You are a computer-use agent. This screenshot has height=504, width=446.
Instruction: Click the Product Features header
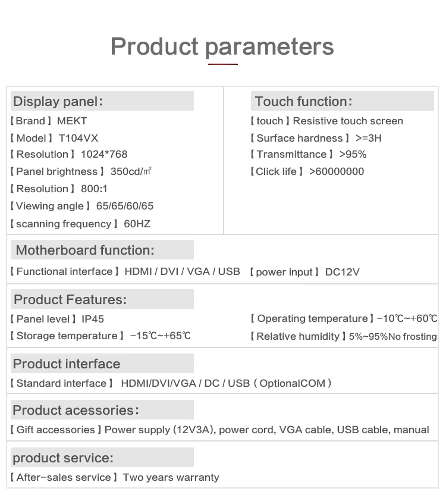pyautogui.click(x=102, y=299)
